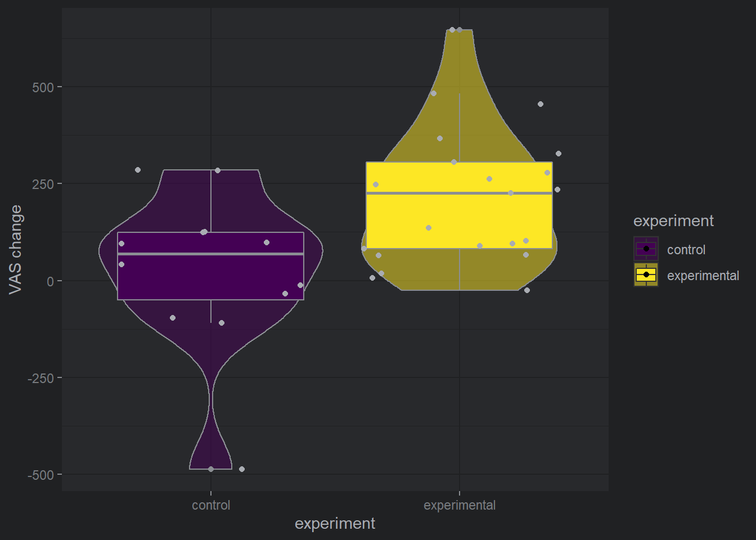Image resolution: width=756 pixels, height=540 pixels.
Task: Click the 'experiment' x-axis title
Action: pyautogui.click(x=335, y=524)
